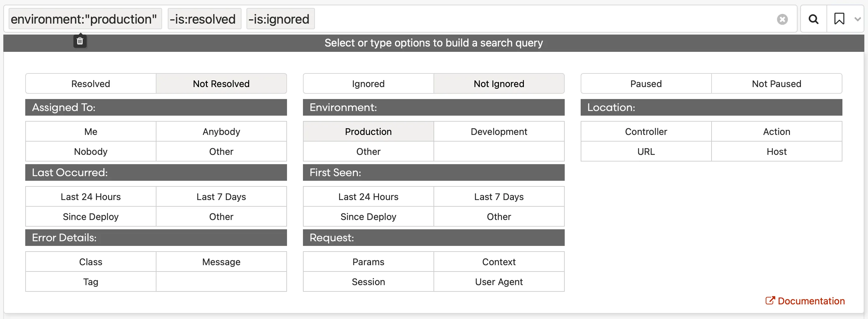Toggle the Paused filter

click(646, 84)
